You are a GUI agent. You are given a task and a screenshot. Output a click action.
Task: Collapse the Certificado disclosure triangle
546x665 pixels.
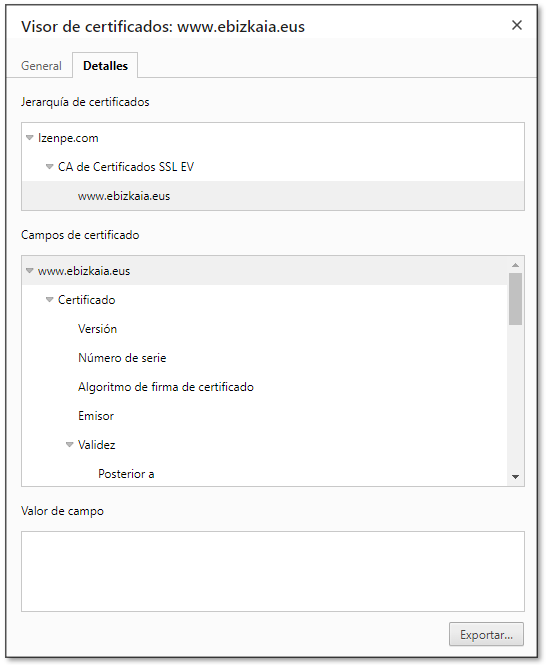point(49,300)
